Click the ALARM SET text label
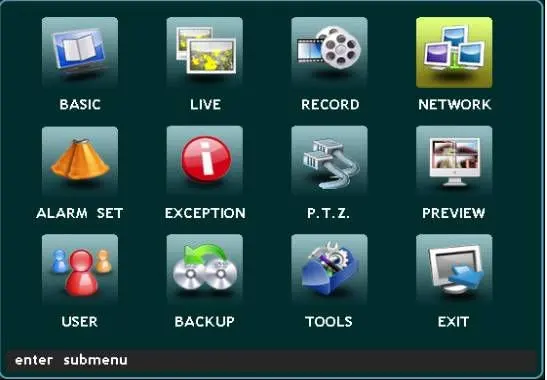 pos(80,213)
